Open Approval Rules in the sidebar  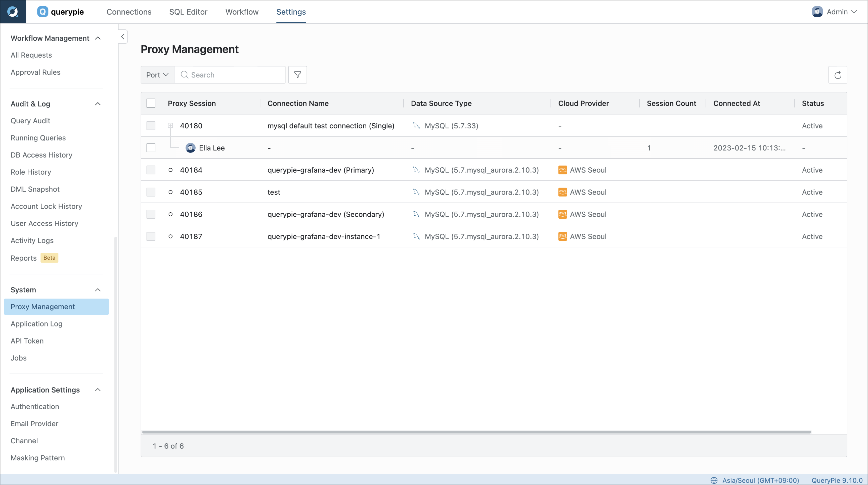[x=35, y=72]
